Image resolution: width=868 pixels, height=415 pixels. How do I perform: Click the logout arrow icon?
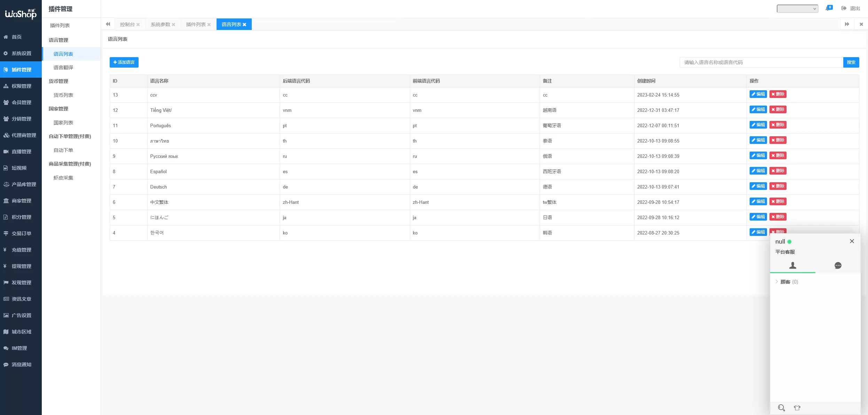(x=844, y=8)
